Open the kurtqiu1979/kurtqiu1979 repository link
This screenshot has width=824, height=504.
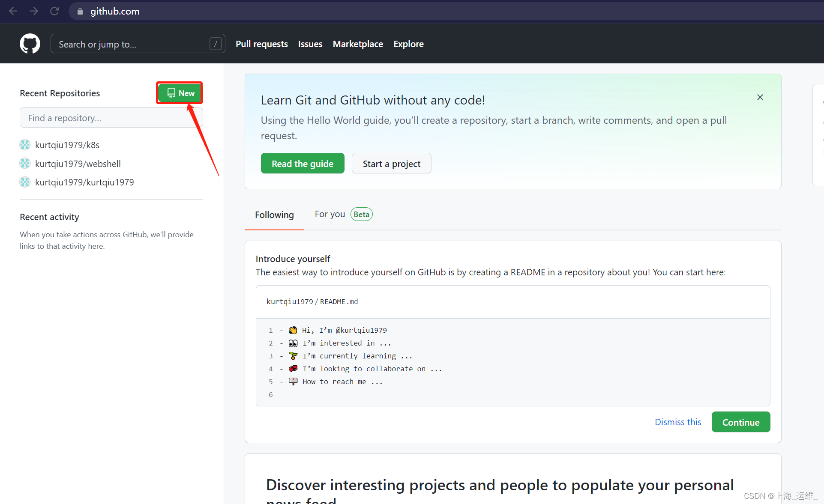(84, 182)
